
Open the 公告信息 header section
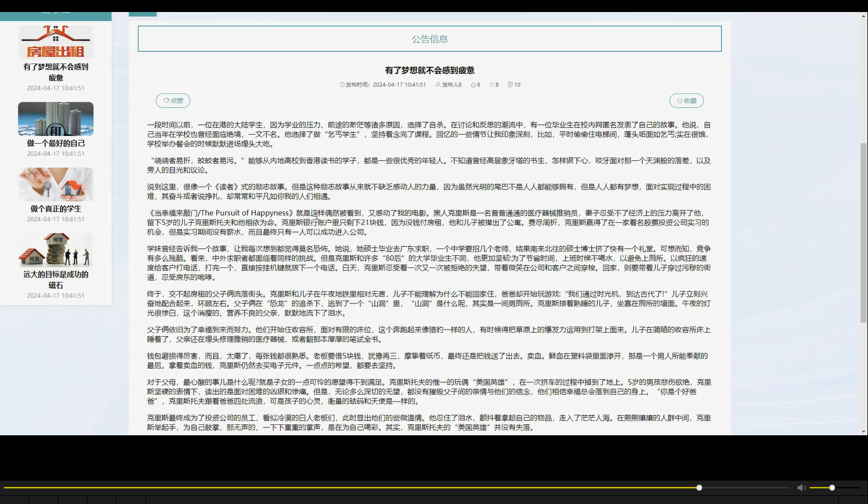(x=429, y=38)
